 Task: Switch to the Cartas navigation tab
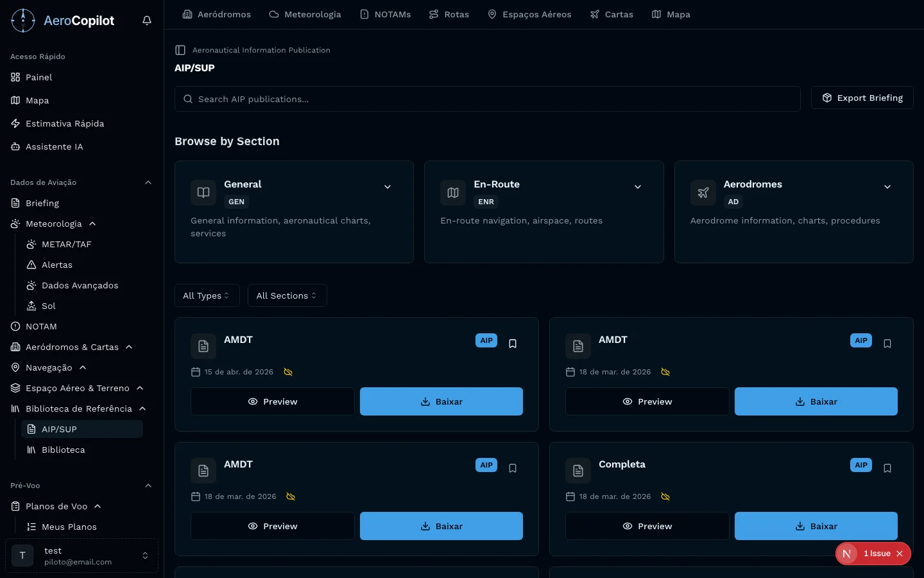pos(612,14)
